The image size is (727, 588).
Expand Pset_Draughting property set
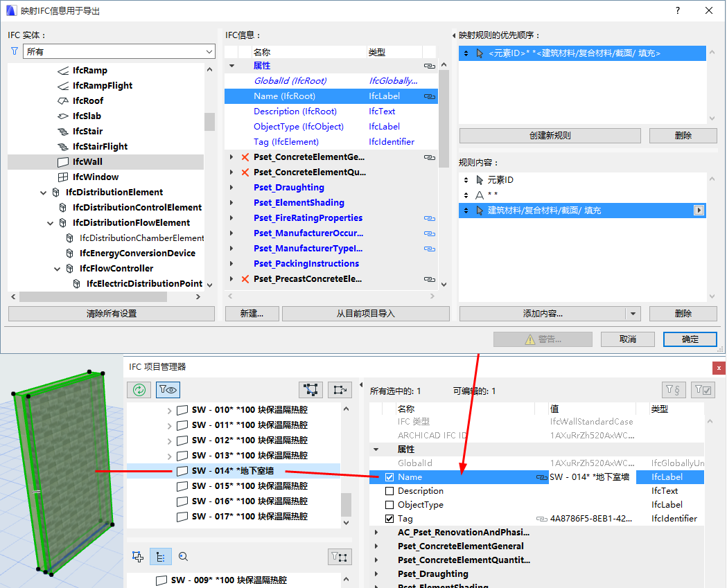[x=232, y=188]
